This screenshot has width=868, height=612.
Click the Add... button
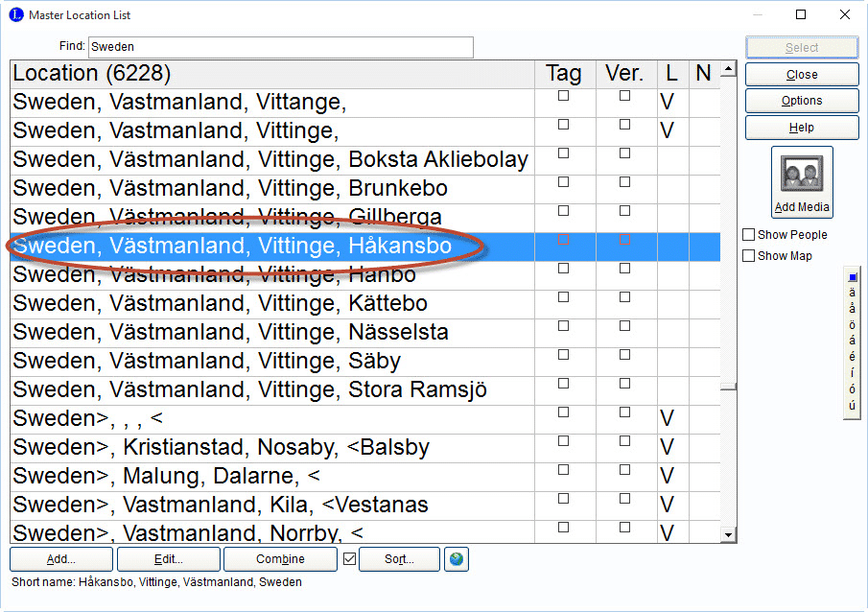coord(61,559)
